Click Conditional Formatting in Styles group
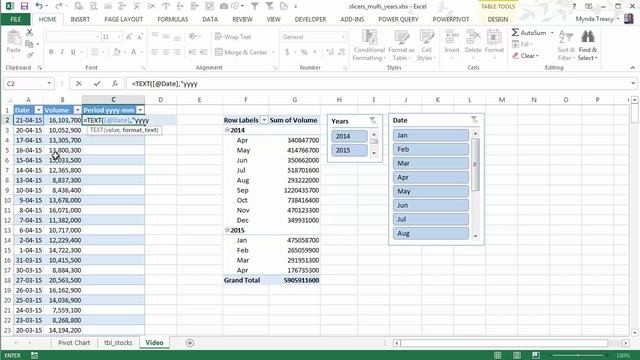Viewport: 640px width, 360px height. (x=369, y=46)
